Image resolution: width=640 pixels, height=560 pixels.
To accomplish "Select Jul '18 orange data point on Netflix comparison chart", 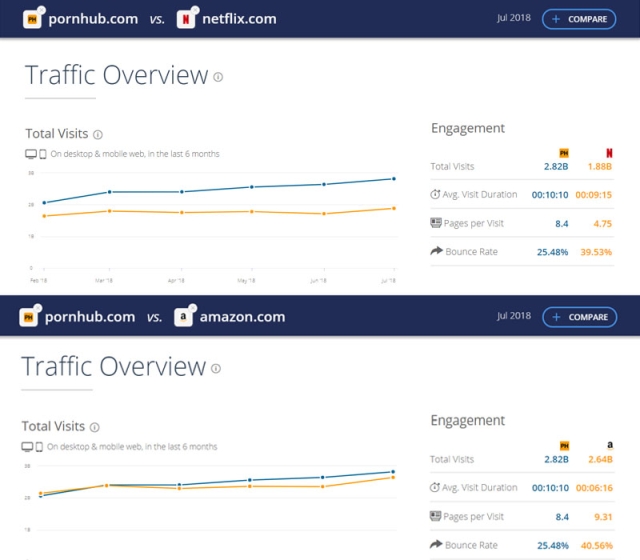I will tap(394, 209).
